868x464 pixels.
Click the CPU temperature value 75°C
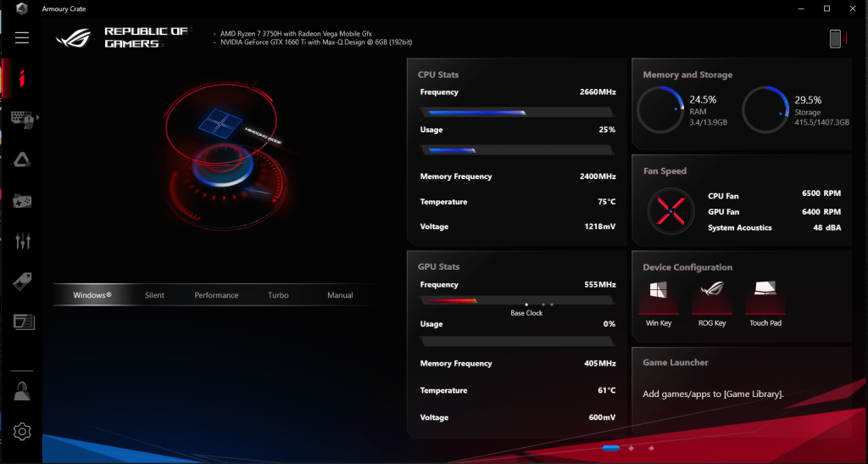(x=607, y=202)
